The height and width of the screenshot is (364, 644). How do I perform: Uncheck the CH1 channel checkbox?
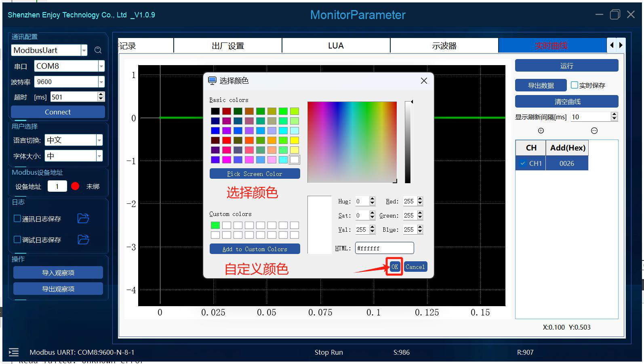pos(523,163)
